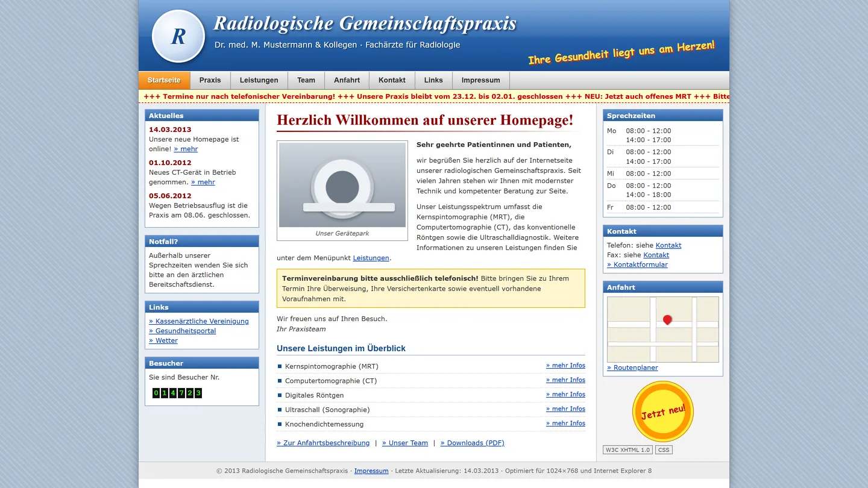Open the Kontaktformular link
This screenshot has height=488, width=868.
(637, 264)
